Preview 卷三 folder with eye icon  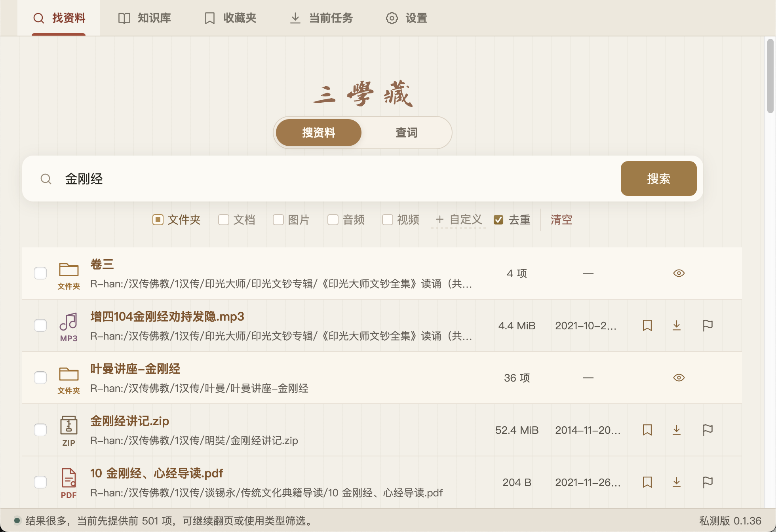pos(679,273)
